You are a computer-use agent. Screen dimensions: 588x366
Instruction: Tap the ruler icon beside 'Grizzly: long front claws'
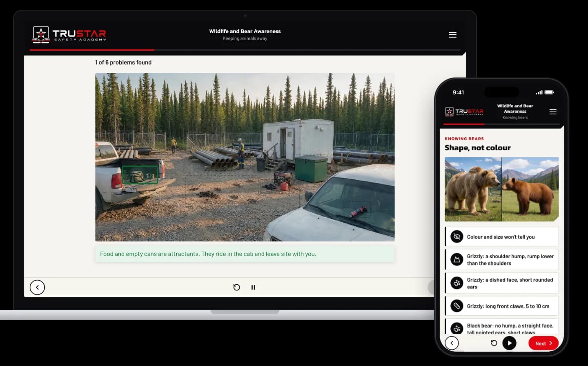(x=457, y=306)
